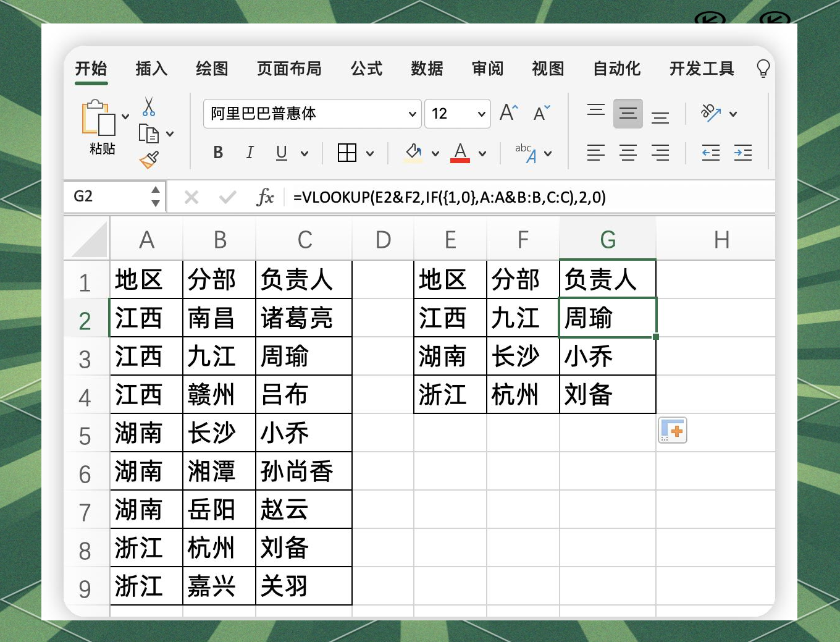Screen dimensions: 840x642
Task: Increase font size with large A
Action: (x=509, y=112)
